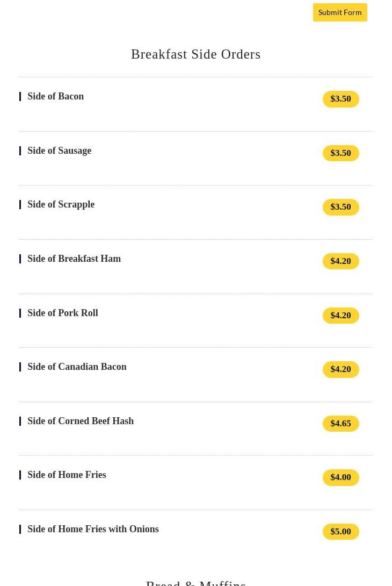Select the Side of Home Fries item
392x586 pixels.
[67, 475]
